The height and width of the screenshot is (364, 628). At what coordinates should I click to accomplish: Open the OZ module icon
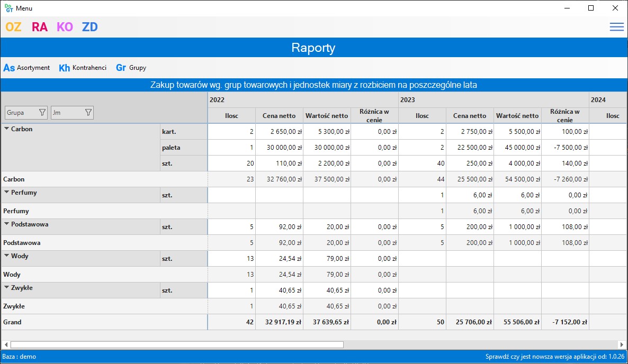13,27
